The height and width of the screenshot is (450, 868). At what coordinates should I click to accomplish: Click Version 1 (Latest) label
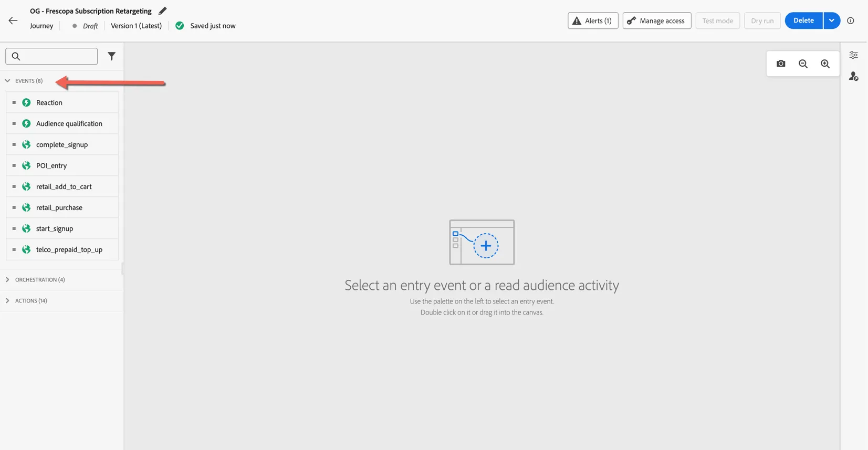(136, 26)
